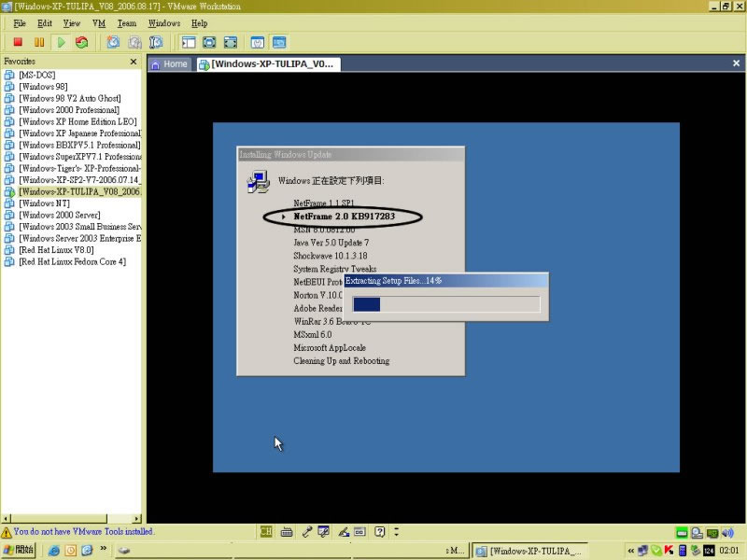Image resolution: width=747 pixels, height=560 pixels.
Task: Open the Team menu
Action: click(127, 23)
